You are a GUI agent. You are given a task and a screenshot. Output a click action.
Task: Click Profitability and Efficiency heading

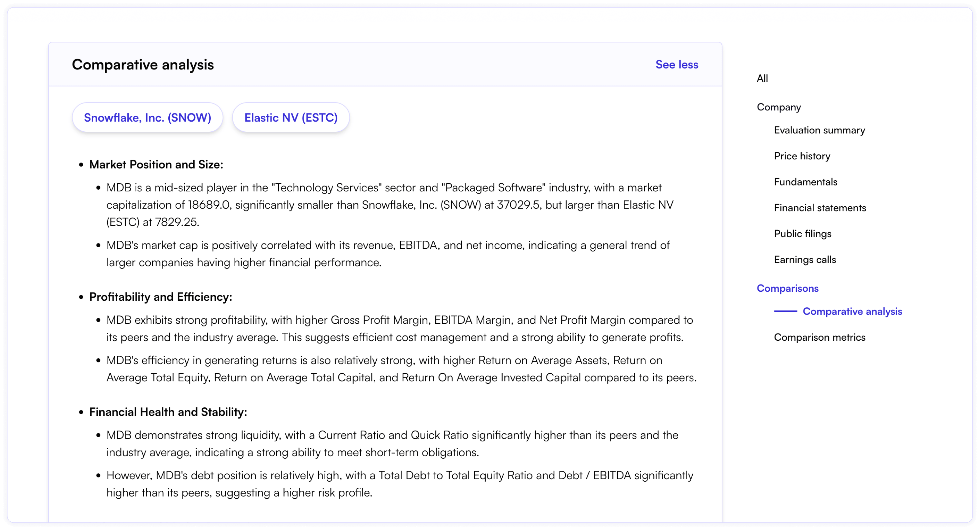160,297
